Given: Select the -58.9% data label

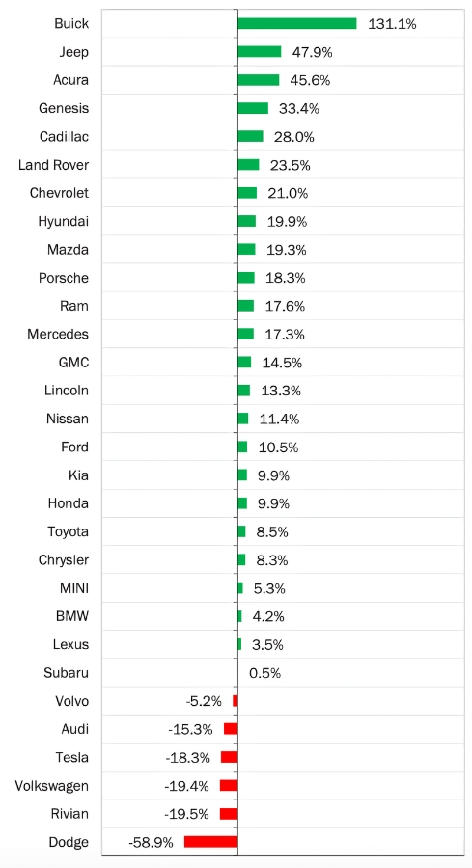Looking at the screenshot, I should coord(151,843).
